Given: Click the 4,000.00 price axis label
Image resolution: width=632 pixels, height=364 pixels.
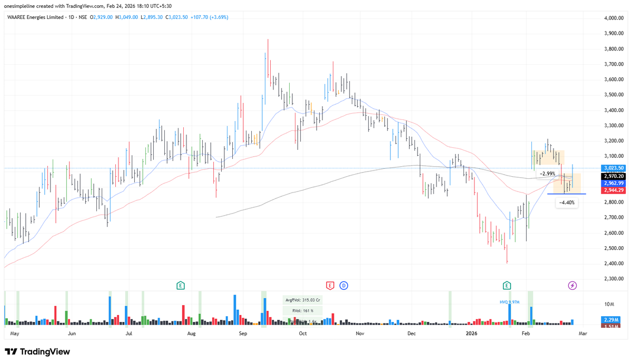Looking at the screenshot, I should pyautogui.click(x=614, y=18).
